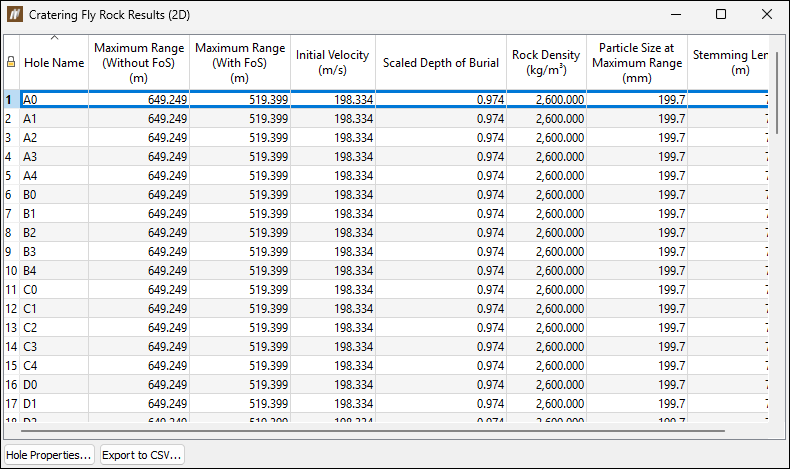
Task: Select the A0 hole name field
Action: click(54, 100)
